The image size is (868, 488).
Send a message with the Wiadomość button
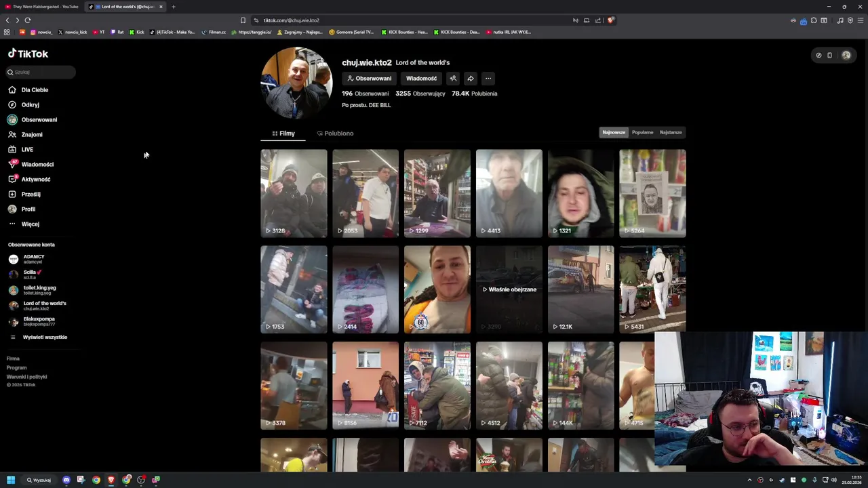click(x=421, y=79)
